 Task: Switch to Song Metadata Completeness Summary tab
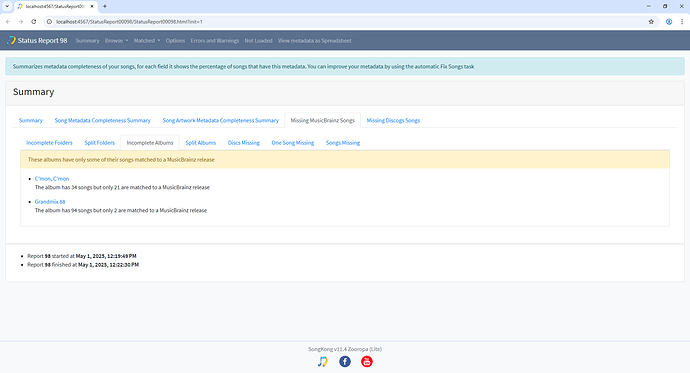click(103, 120)
